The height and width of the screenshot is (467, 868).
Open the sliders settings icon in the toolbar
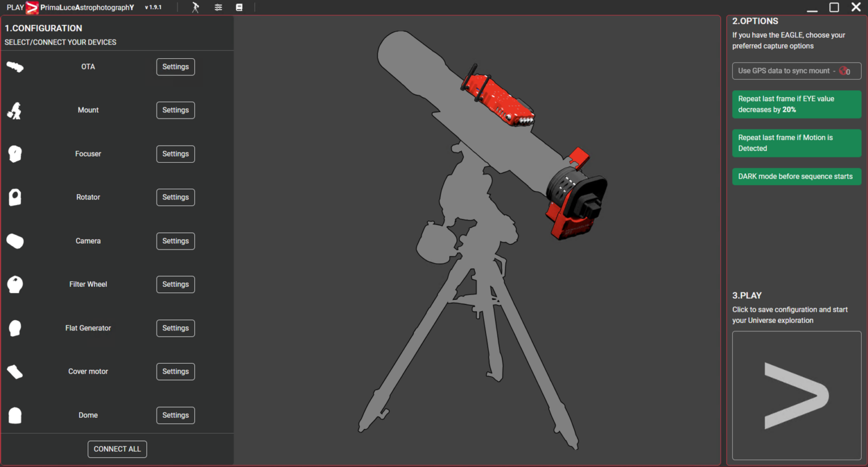tap(218, 7)
